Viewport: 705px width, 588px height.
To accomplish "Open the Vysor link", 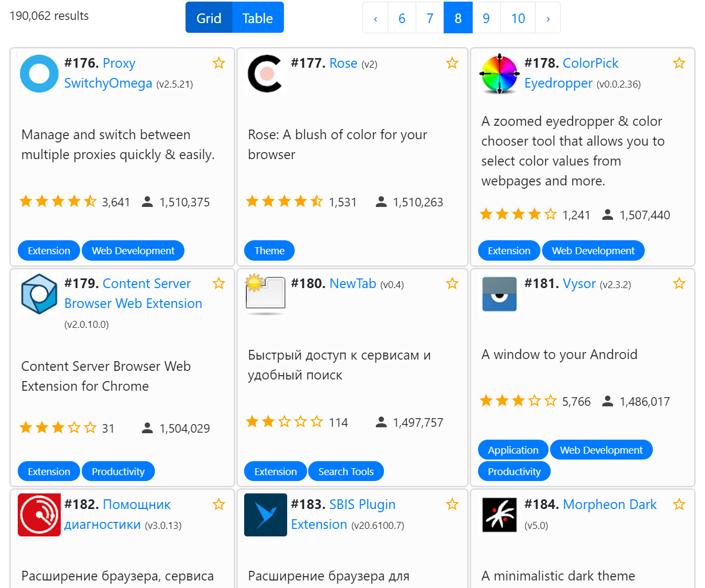I will [x=579, y=284].
